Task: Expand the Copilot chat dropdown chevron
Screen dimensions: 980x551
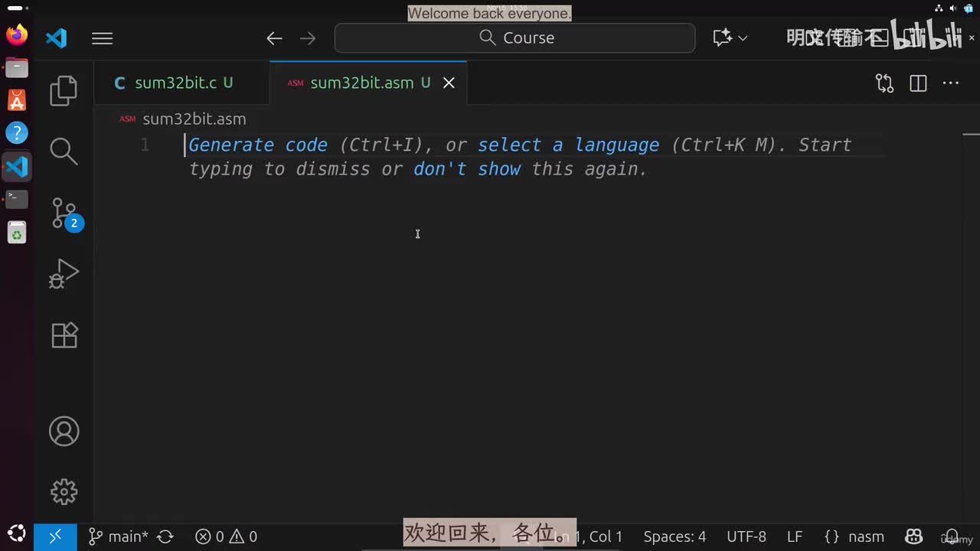Action: click(743, 38)
